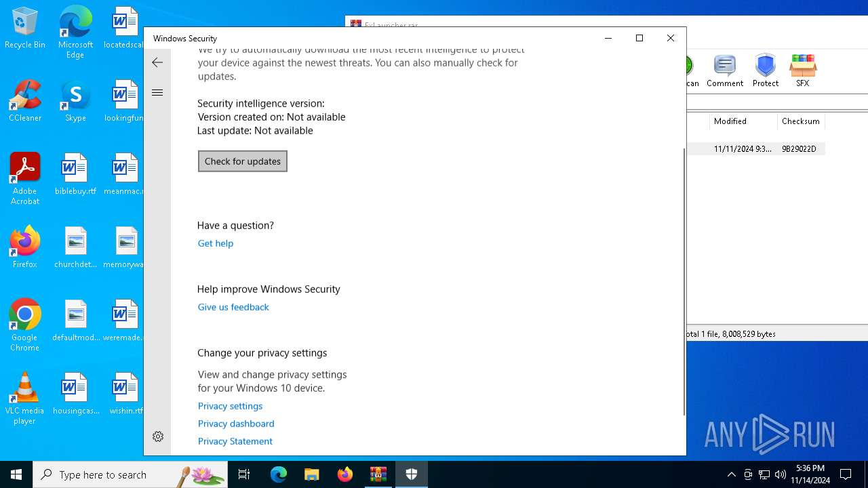The image size is (868, 488).
Task: Click the taskbar search box
Action: [130, 474]
